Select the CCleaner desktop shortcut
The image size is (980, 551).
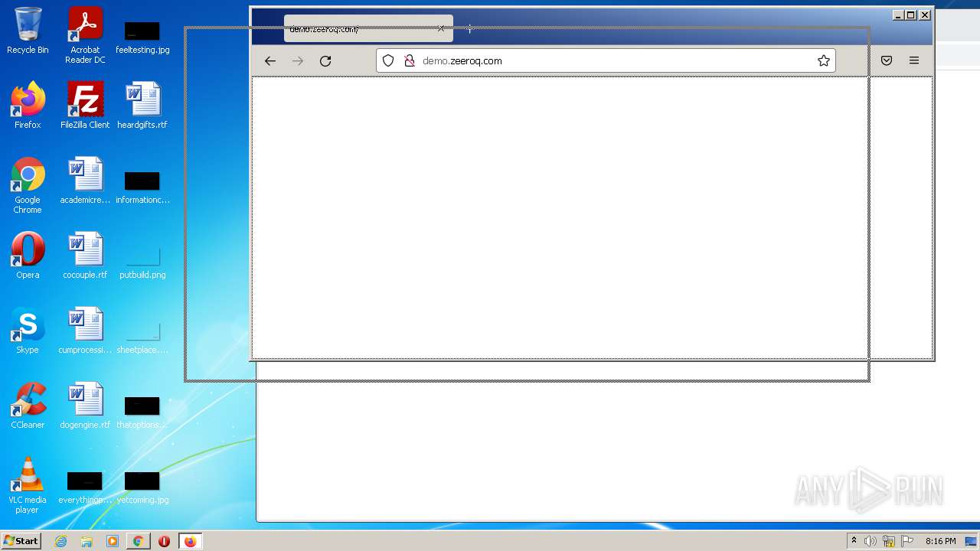pos(28,405)
